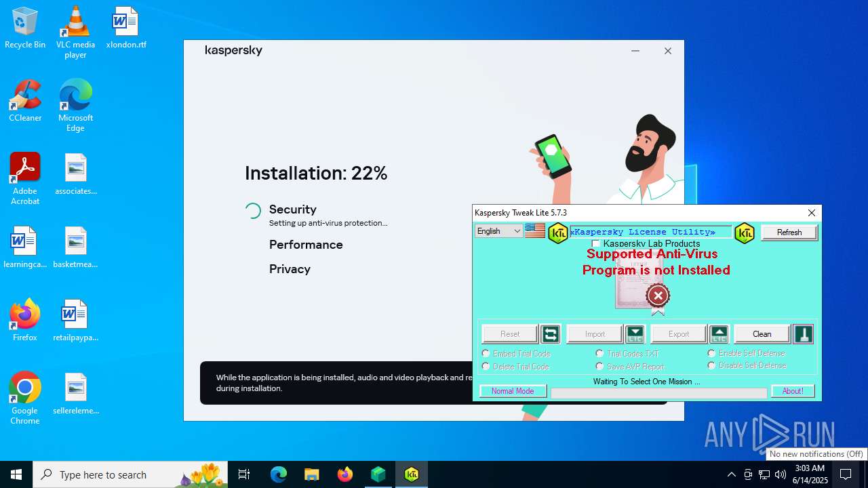This screenshot has height=488, width=868.
Task: Select the learningca Word document on desktop
Action: (x=25, y=248)
